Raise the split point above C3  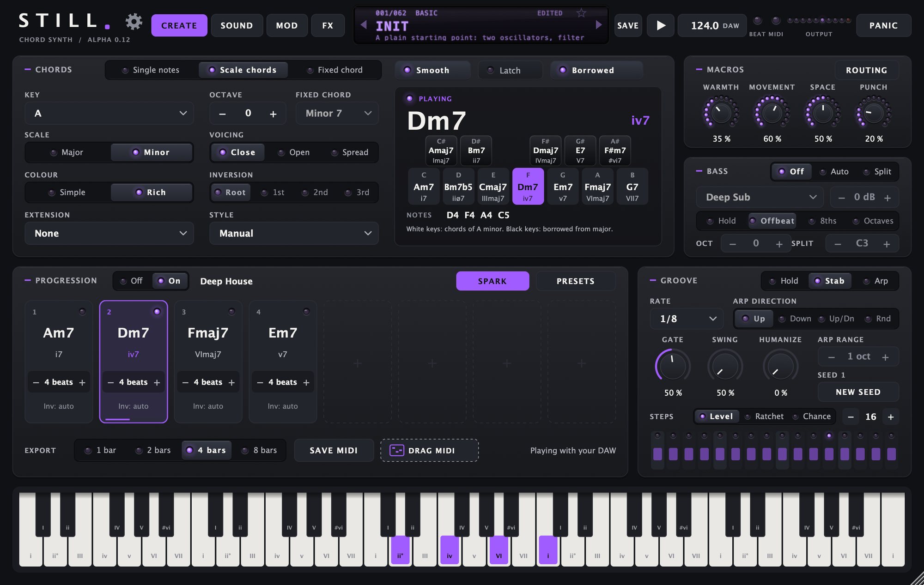tap(887, 244)
